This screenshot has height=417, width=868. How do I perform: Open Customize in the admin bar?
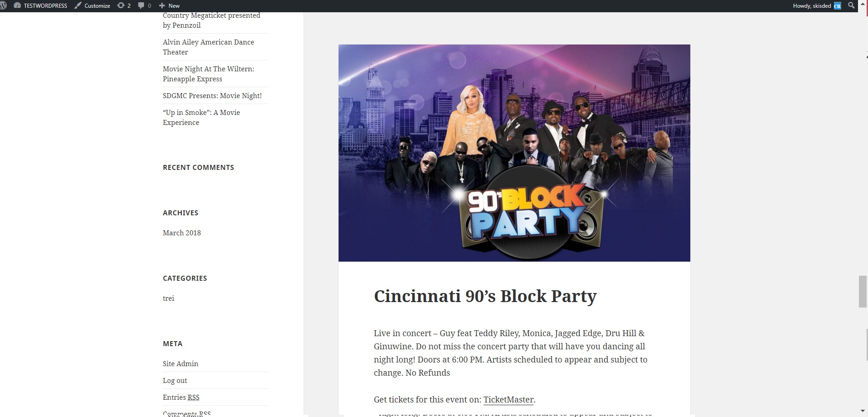click(x=92, y=5)
